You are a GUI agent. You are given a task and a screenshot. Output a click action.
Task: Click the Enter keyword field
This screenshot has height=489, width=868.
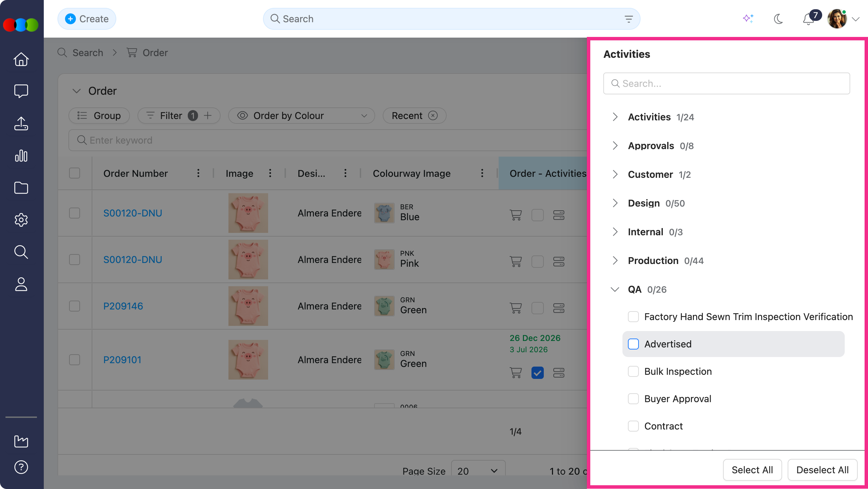pos(328,140)
